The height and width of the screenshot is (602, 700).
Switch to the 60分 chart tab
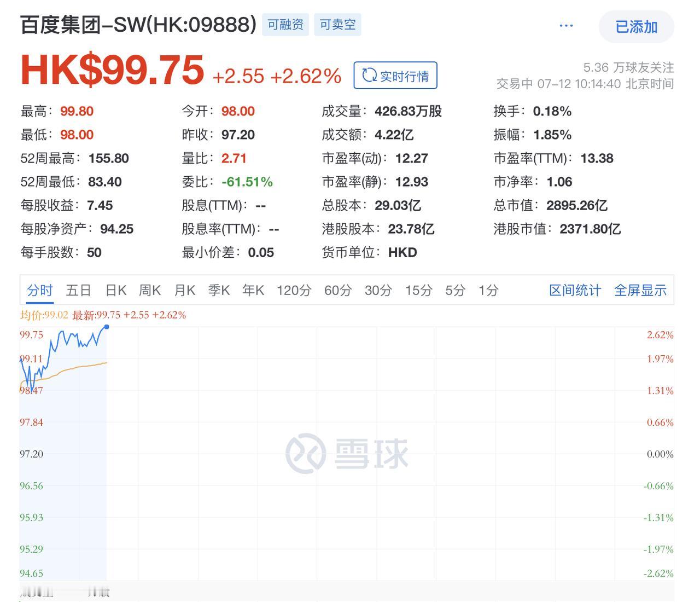[338, 290]
